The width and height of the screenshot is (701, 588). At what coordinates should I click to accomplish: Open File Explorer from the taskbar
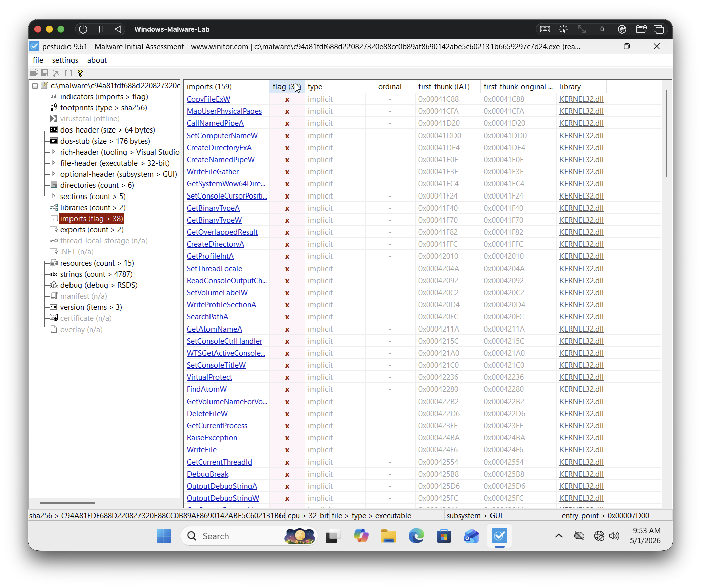click(x=389, y=536)
